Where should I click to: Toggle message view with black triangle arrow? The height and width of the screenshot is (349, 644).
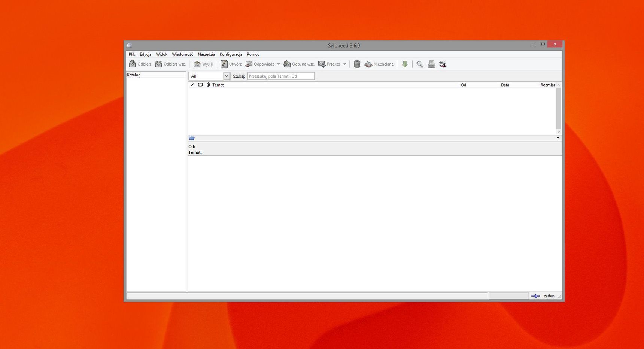click(558, 138)
